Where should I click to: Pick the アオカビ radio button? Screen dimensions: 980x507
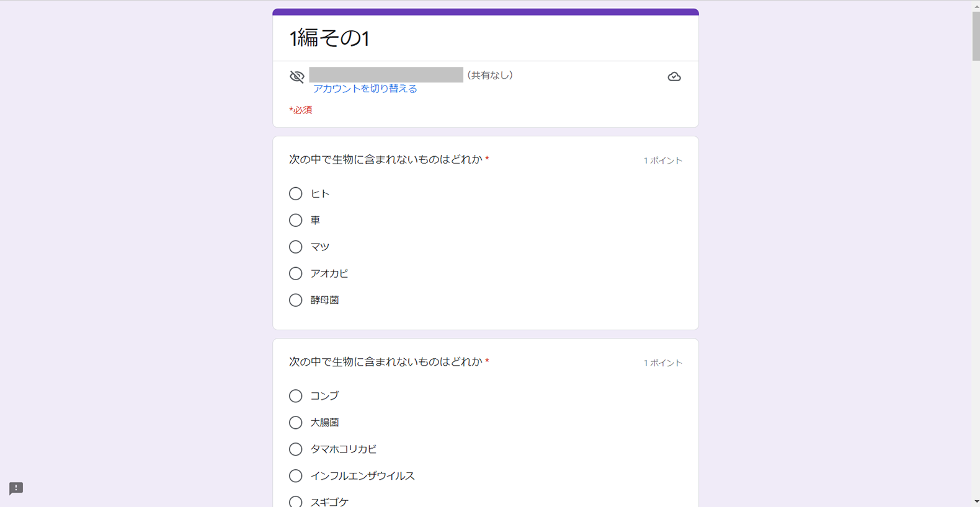pyautogui.click(x=296, y=274)
